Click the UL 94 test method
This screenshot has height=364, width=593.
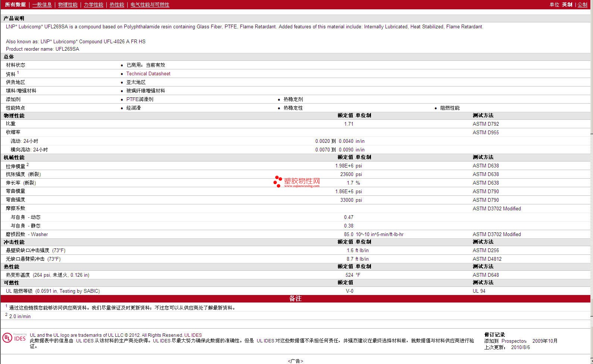coord(479,291)
